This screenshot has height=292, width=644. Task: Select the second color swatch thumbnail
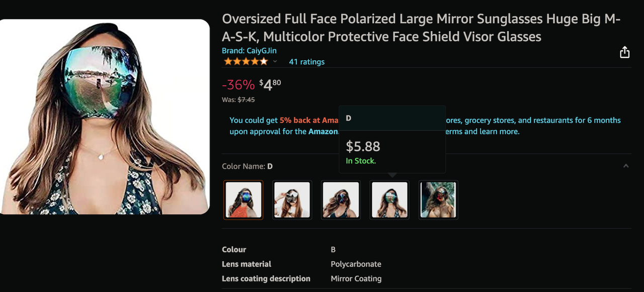pyautogui.click(x=292, y=200)
